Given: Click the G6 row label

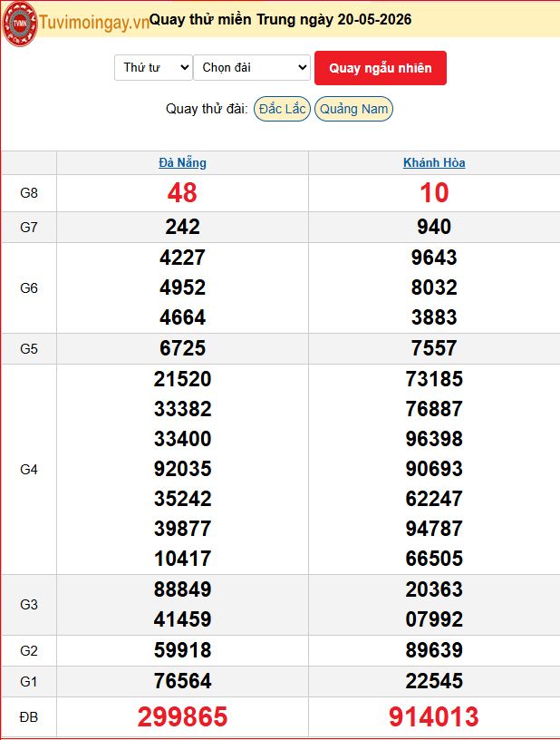Looking at the screenshot, I should (x=29, y=287).
